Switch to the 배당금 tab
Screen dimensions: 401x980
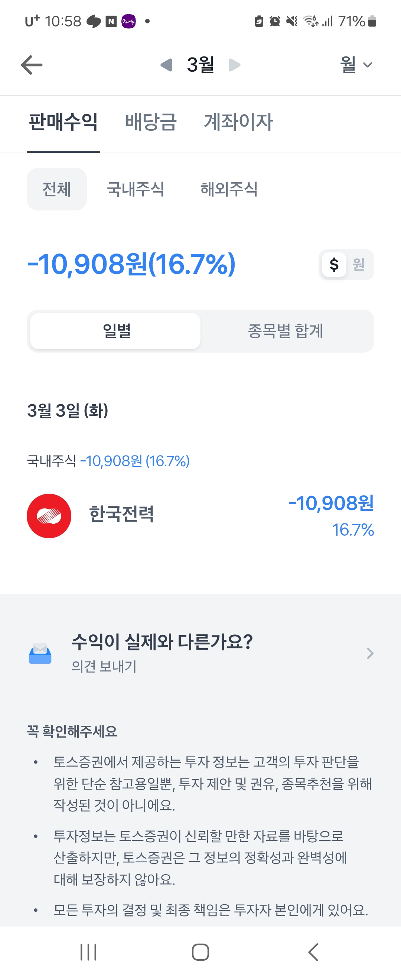click(151, 122)
